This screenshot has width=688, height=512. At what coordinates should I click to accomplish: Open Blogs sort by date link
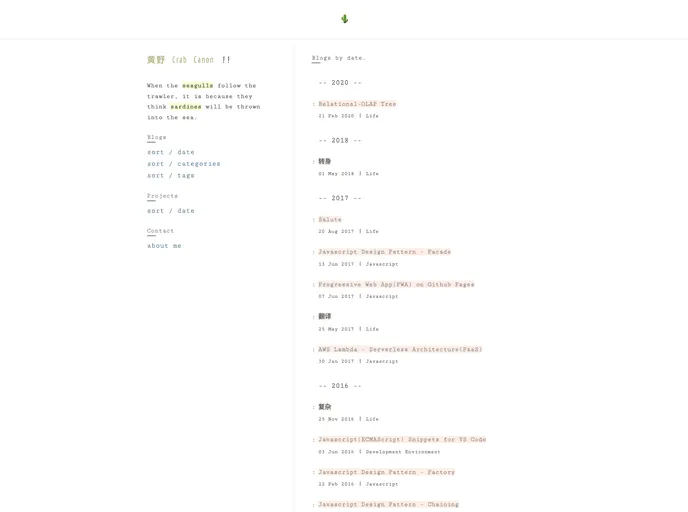(x=171, y=152)
